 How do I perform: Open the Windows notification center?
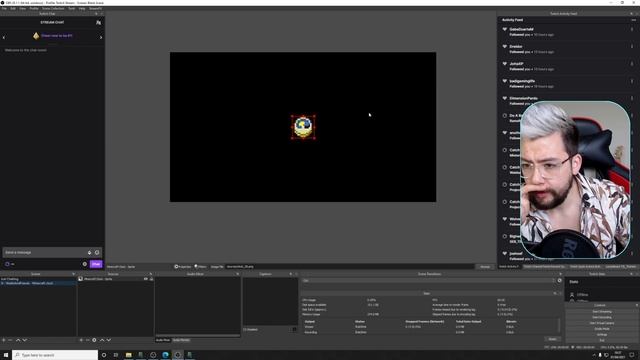[632, 355]
